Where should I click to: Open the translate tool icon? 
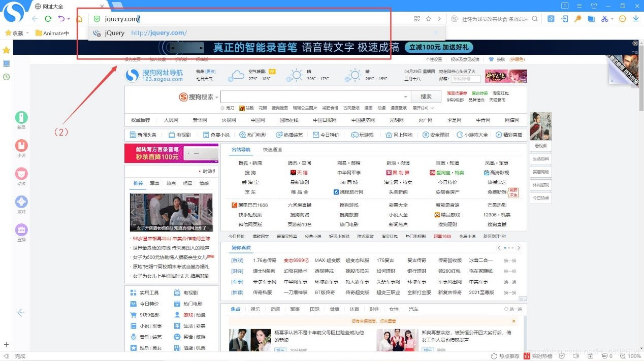tap(551, 19)
